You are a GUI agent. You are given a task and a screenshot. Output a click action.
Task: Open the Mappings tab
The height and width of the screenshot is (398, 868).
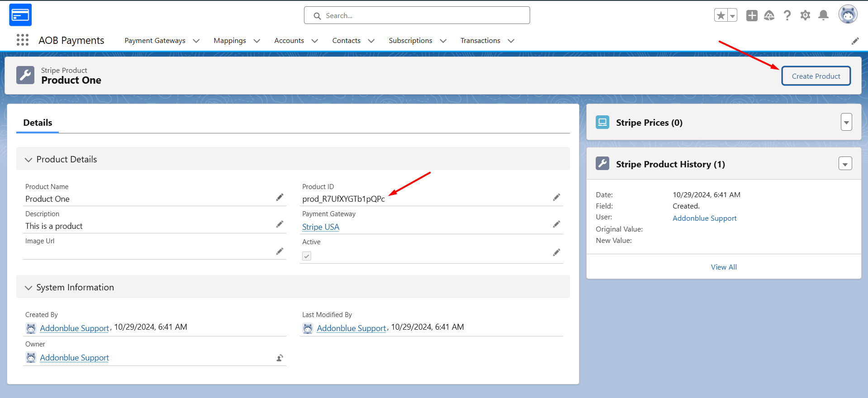[x=230, y=41]
